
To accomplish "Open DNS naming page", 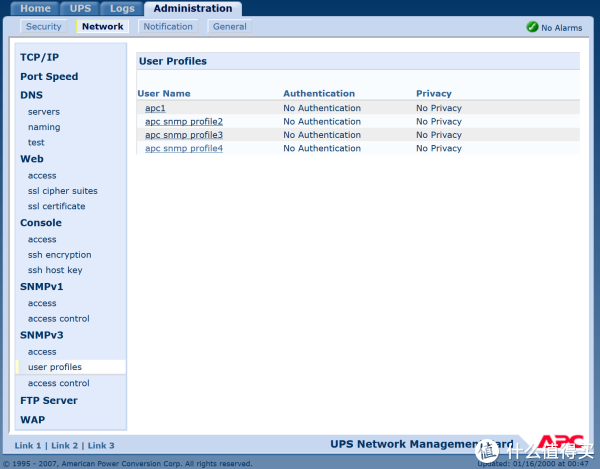I will 44,127.
